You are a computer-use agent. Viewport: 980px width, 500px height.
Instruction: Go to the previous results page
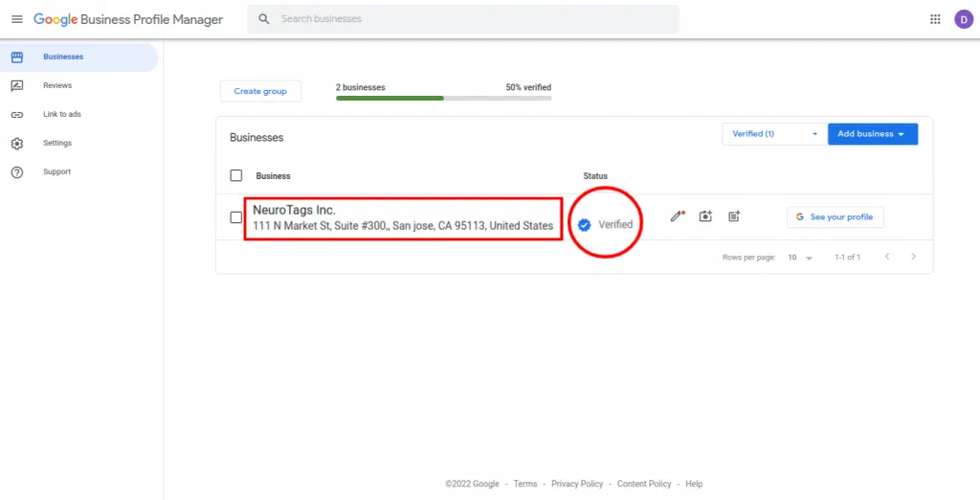887,257
